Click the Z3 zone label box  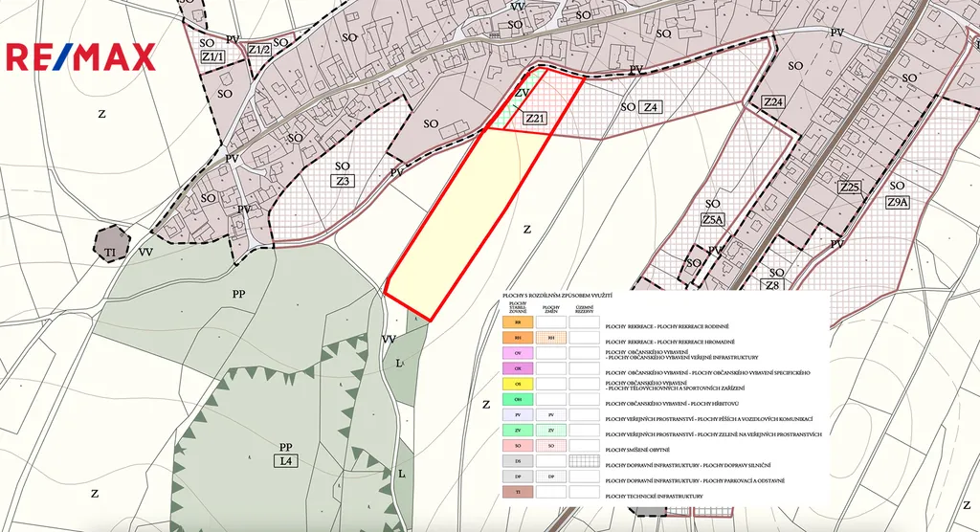pyautogui.click(x=343, y=181)
